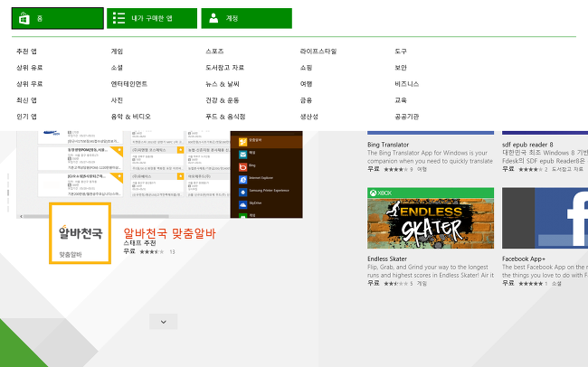Click the Bing Translator star rating
Image resolution: width=588 pixels, height=367 pixels.
point(395,169)
